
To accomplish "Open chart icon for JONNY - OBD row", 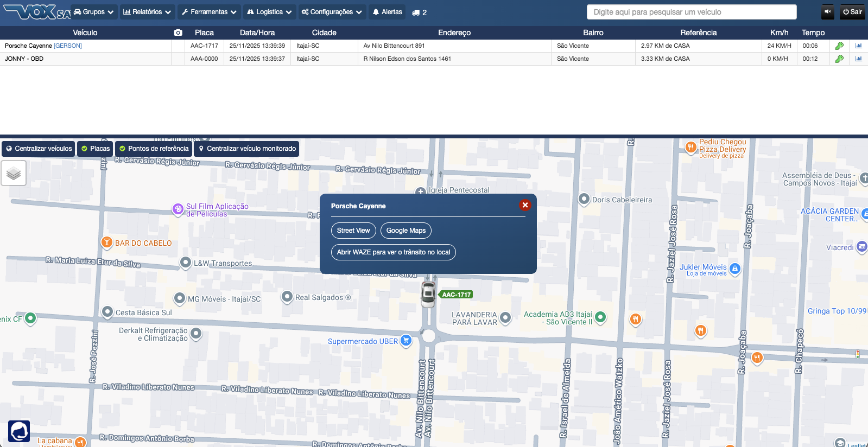I will [x=858, y=59].
